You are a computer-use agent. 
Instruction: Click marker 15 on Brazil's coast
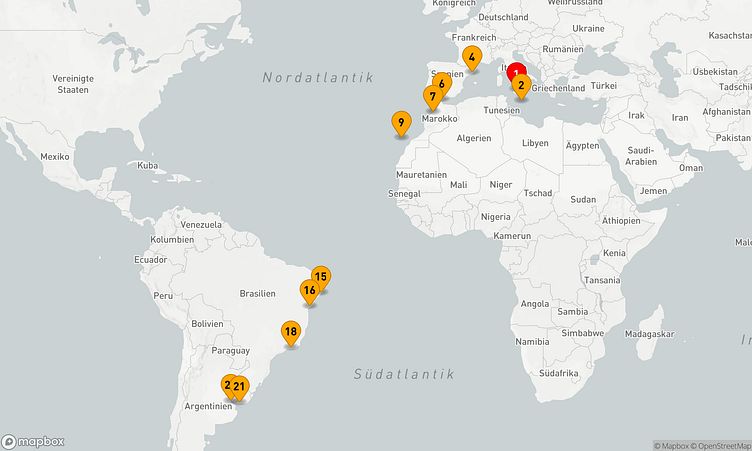click(321, 276)
